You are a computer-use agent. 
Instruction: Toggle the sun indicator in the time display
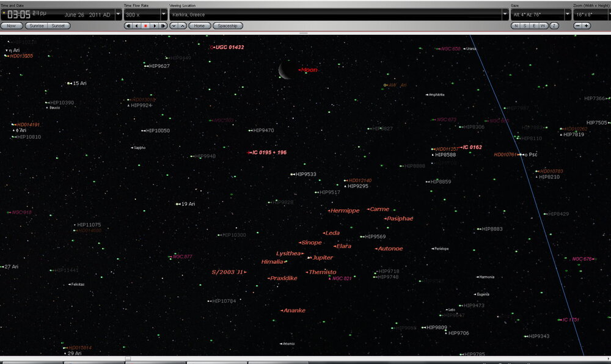tap(4, 11)
